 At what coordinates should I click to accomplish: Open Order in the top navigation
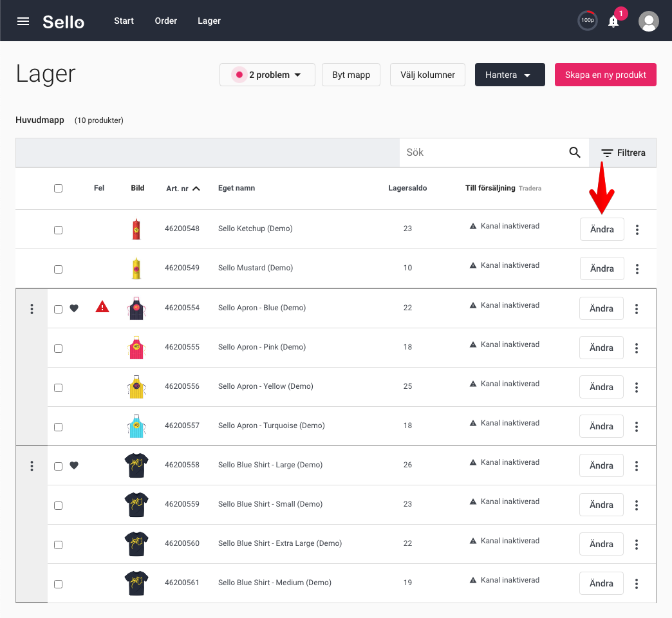(166, 21)
